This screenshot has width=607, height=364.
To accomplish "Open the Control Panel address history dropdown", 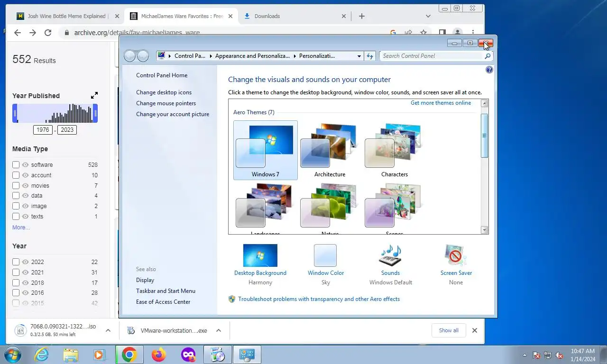I will (359, 56).
